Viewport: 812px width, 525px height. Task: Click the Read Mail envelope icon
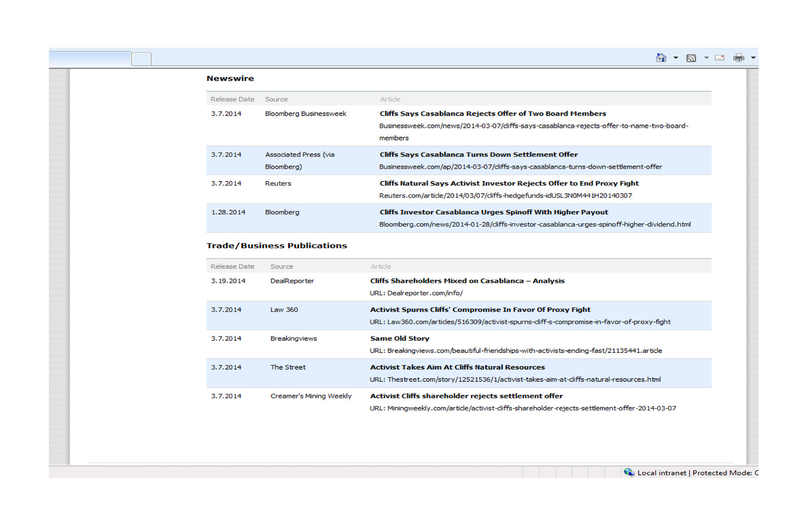click(x=720, y=58)
